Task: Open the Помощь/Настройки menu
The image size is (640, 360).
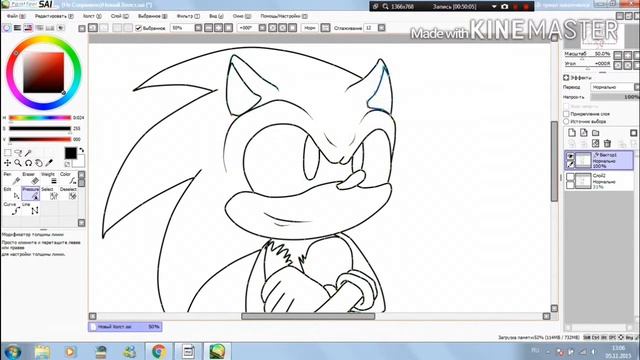Action: 284,16
